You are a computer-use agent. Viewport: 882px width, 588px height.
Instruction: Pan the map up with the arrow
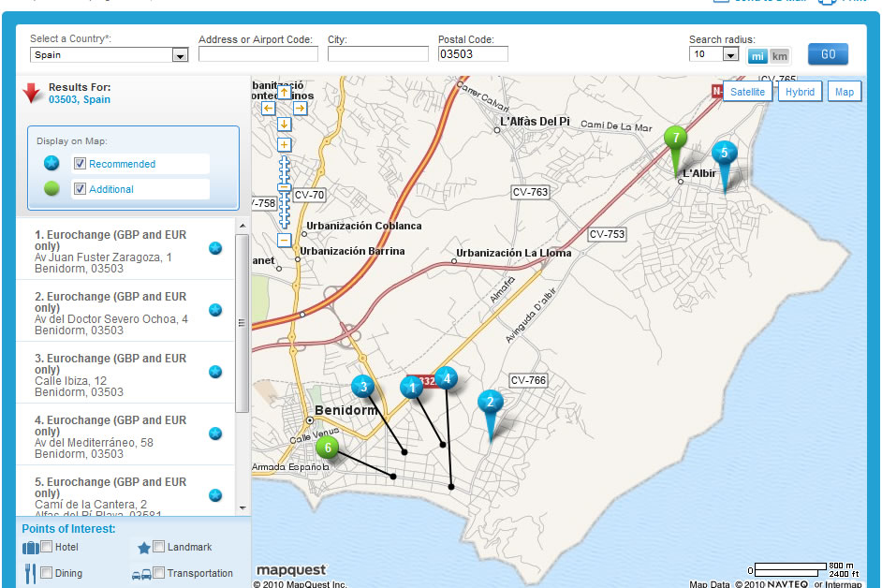[x=284, y=92]
